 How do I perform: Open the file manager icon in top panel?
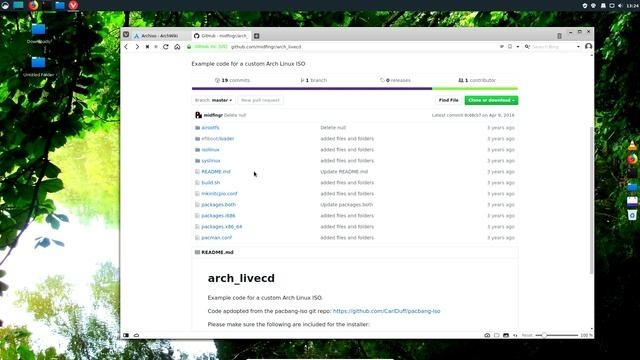click(x=60, y=5)
